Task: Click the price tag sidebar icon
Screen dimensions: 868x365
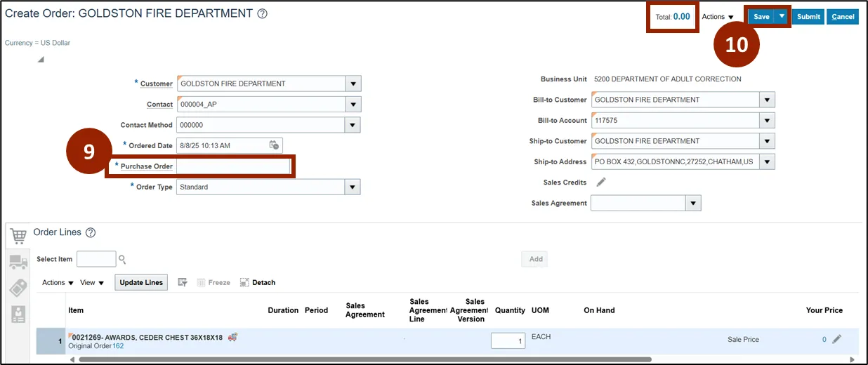Action: pyautogui.click(x=19, y=288)
